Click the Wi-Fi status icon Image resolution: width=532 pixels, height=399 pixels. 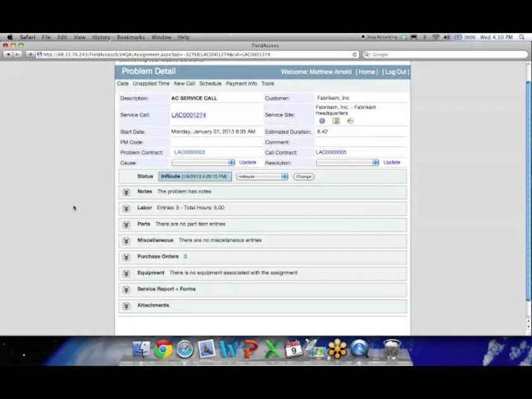click(x=436, y=37)
